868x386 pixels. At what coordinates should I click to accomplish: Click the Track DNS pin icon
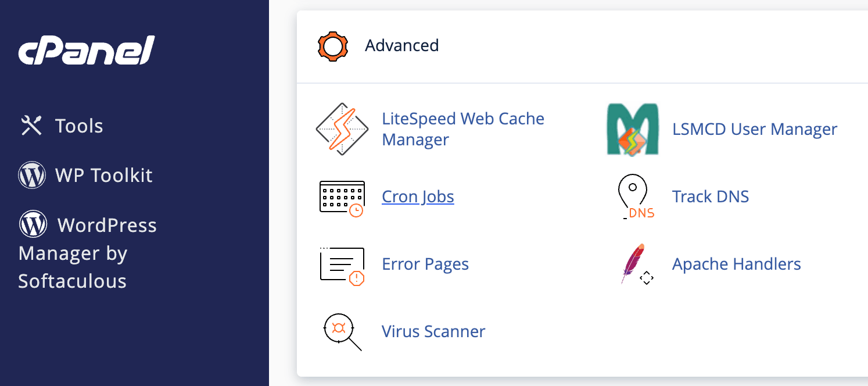633,196
